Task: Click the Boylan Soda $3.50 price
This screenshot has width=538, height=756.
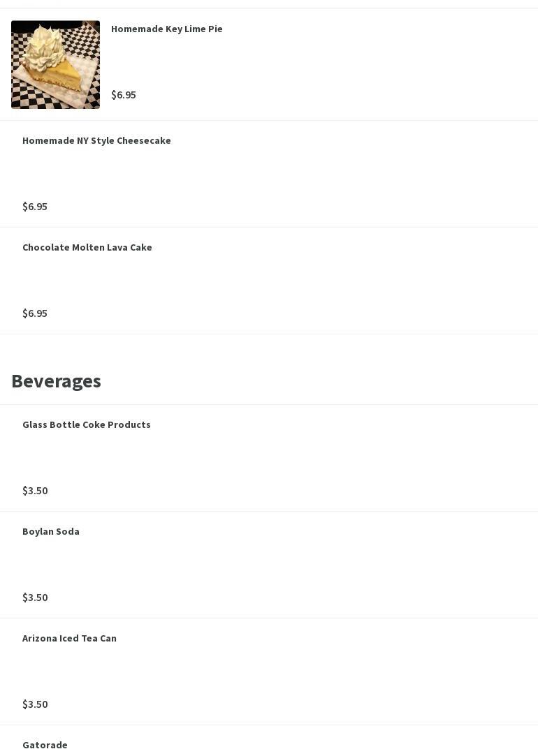Action: [35, 598]
